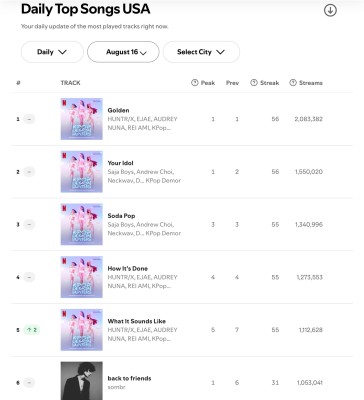Screen dimensions: 364x400
Task: Click the album cover for Golden
Action: tap(82, 119)
